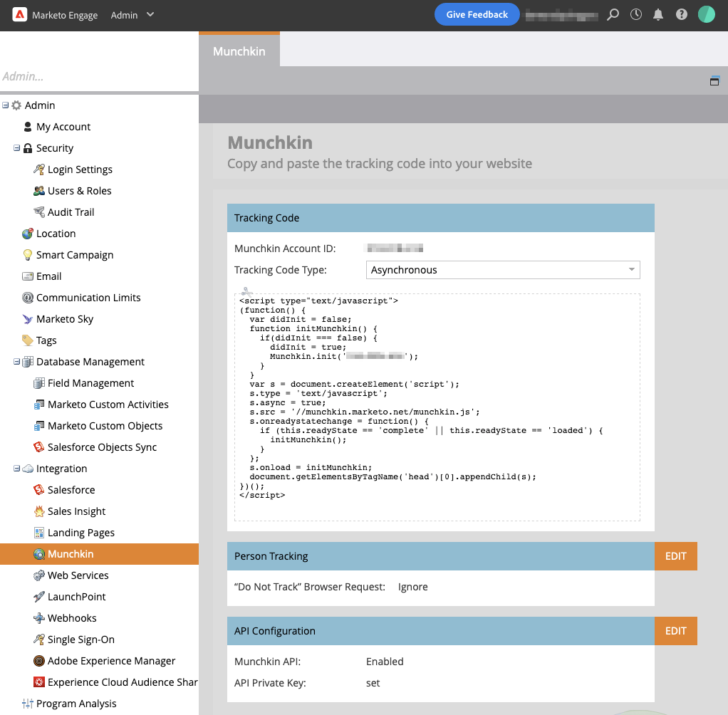Click Give Feedback button

[x=477, y=14]
